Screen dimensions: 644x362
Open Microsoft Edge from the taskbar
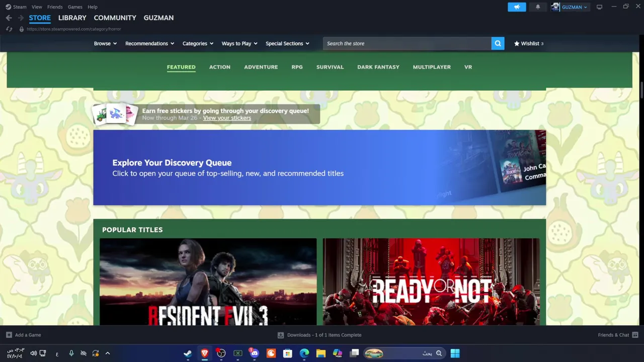(304, 353)
